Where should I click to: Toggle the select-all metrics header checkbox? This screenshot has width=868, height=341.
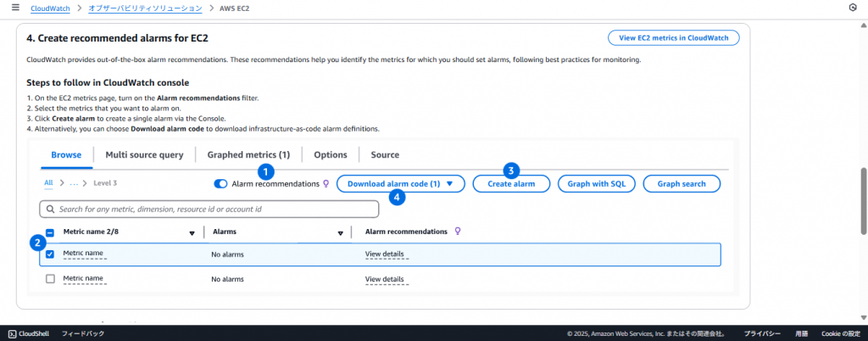[x=50, y=232]
